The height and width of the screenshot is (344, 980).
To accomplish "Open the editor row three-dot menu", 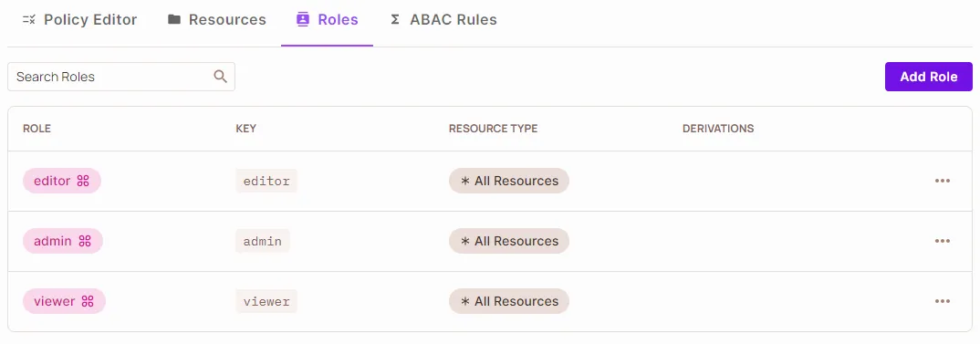I will point(943,181).
